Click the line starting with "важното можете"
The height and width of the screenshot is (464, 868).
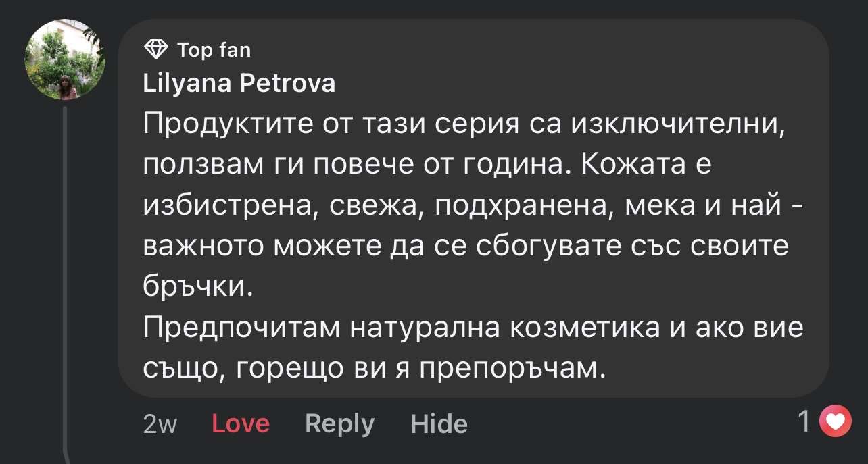coord(465,247)
